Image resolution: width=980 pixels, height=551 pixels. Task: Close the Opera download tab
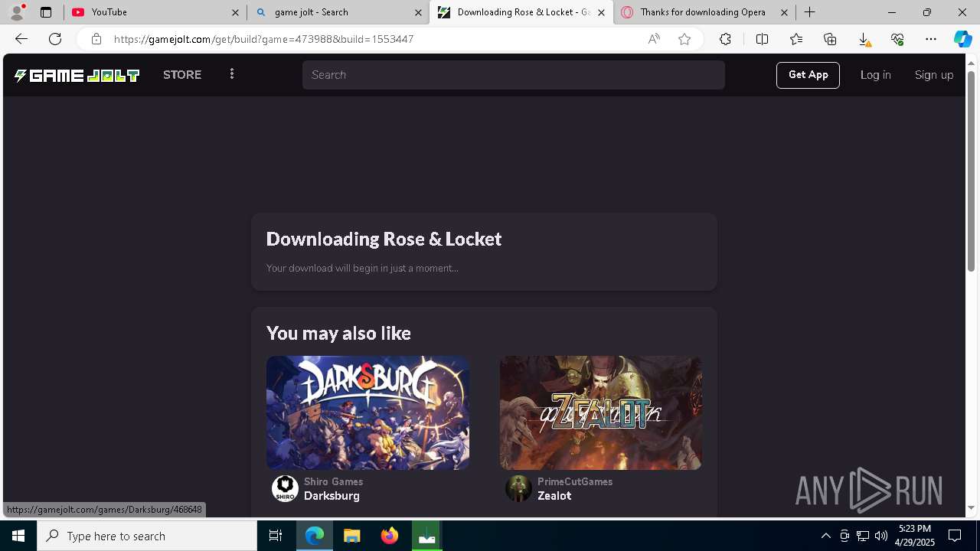tap(784, 12)
